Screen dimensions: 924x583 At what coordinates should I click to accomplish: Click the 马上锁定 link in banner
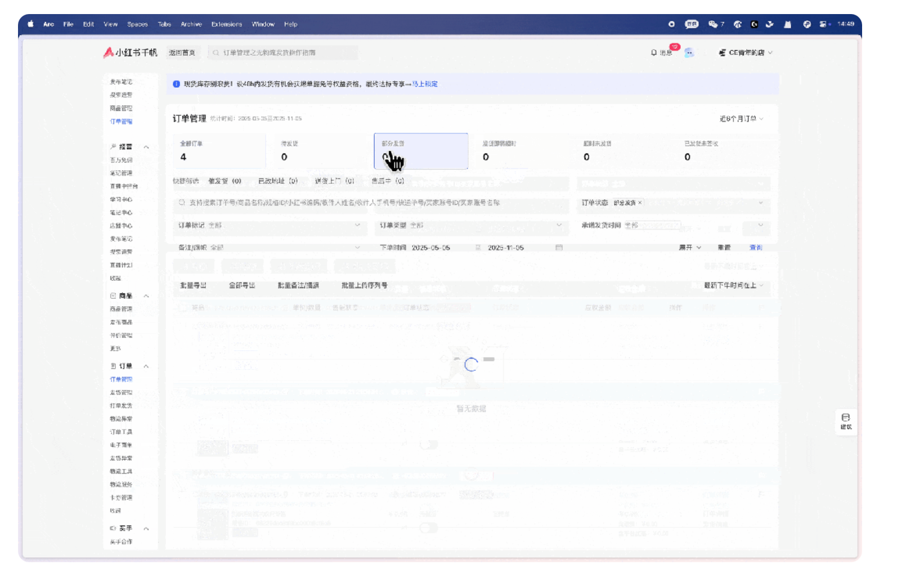click(425, 84)
